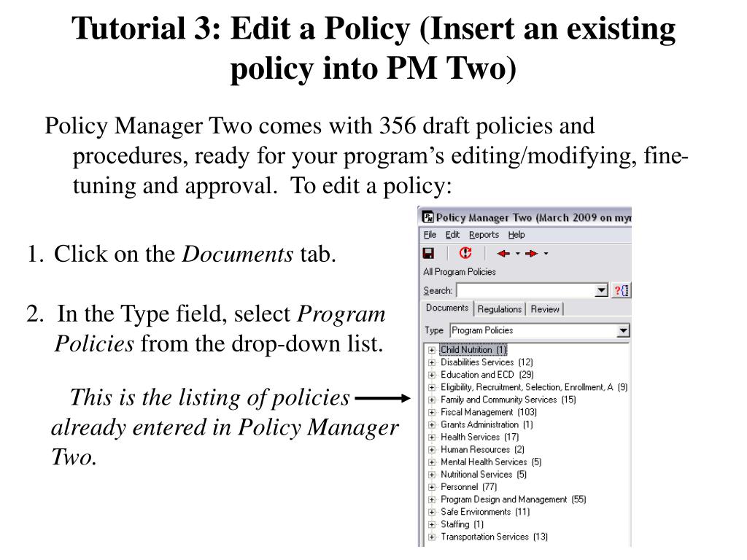The width and height of the screenshot is (747, 560).
Task: Select Grants Administration (1) row
Action: pos(487,424)
